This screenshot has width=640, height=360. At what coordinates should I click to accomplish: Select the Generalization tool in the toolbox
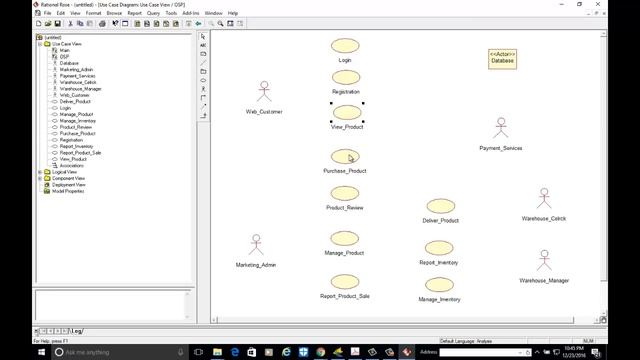click(x=203, y=116)
